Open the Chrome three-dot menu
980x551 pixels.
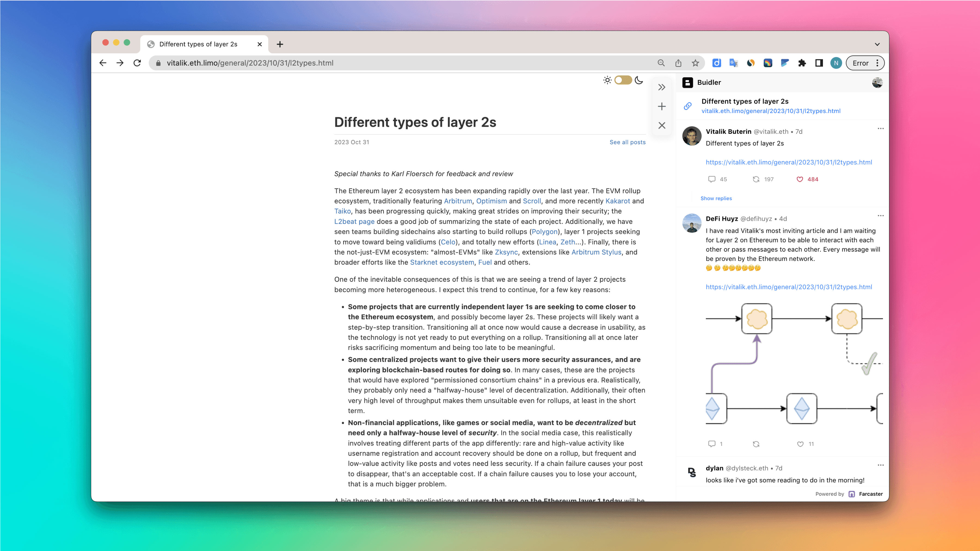[877, 63]
